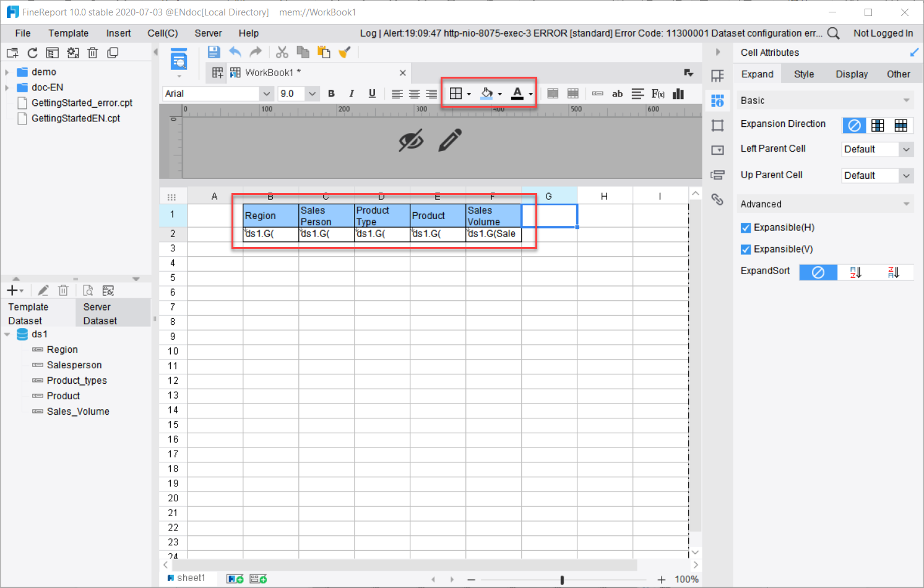Image resolution: width=924 pixels, height=588 pixels.
Task: Open the report Preview icon
Action: coord(179,59)
